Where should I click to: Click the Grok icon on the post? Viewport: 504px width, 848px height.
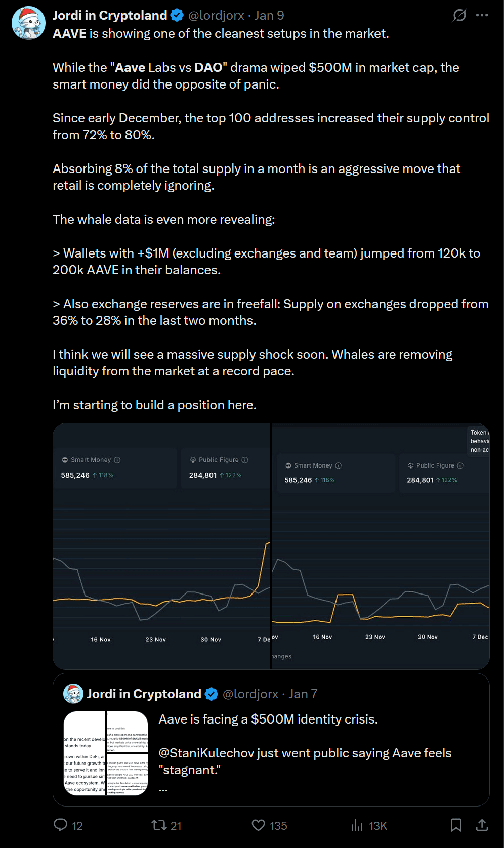point(459,15)
